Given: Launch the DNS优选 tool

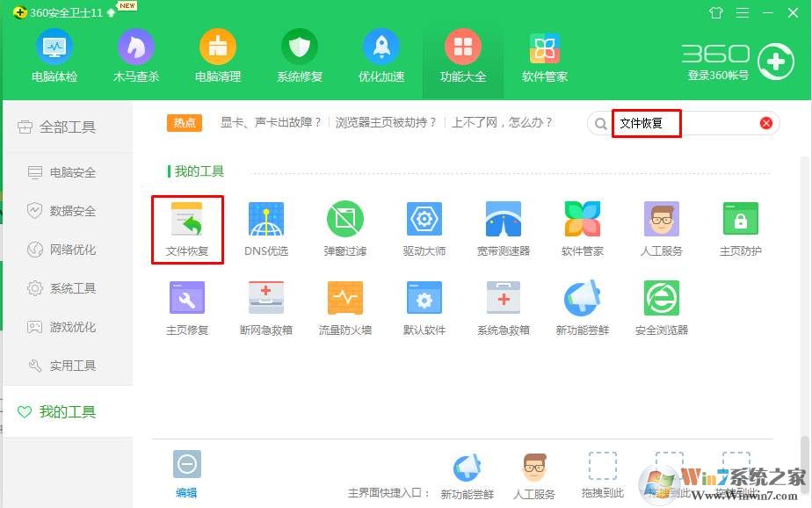Looking at the screenshot, I should click(266, 229).
